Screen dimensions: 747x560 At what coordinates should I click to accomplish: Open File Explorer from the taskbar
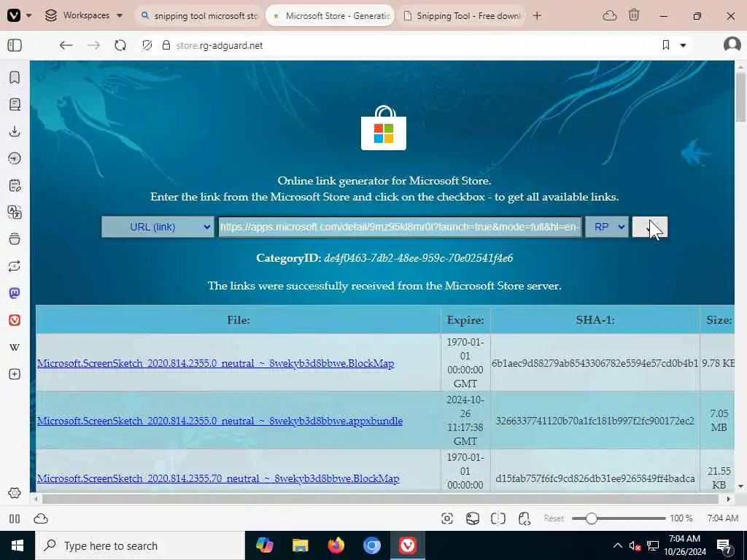pyautogui.click(x=300, y=545)
